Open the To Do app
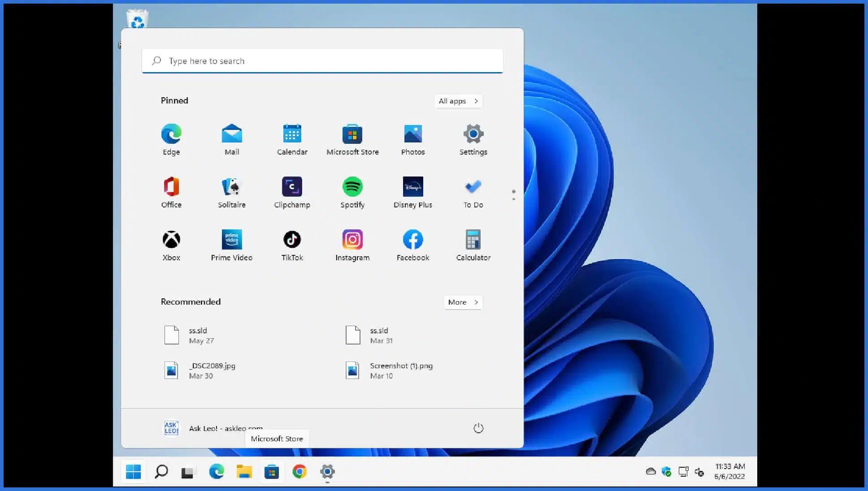Image resolution: width=868 pixels, height=491 pixels. 473,192
